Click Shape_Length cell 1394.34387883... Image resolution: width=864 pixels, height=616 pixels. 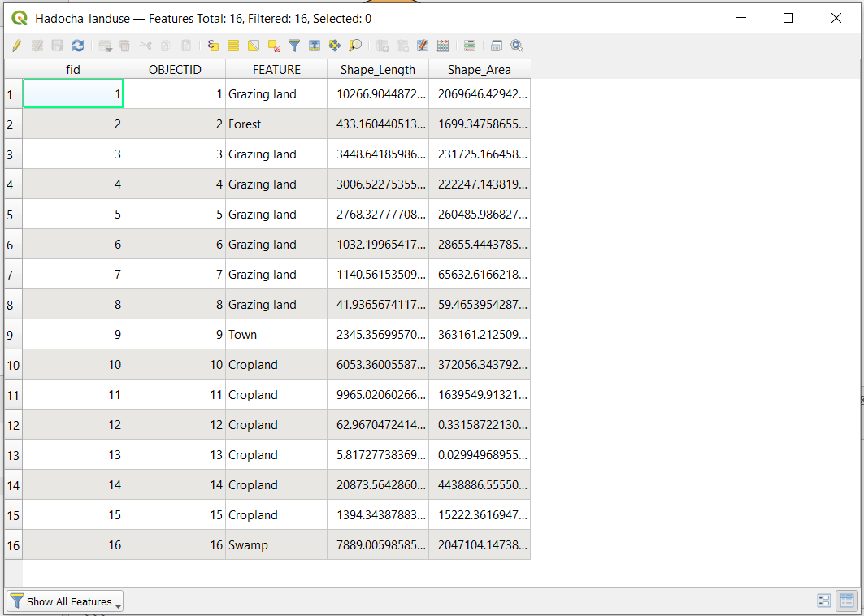(378, 515)
